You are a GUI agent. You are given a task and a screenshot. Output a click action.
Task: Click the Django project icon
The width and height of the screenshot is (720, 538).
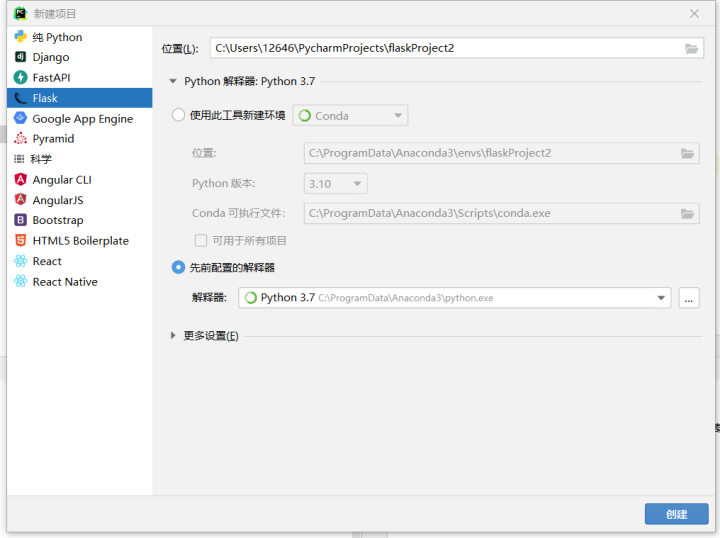click(20, 56)
